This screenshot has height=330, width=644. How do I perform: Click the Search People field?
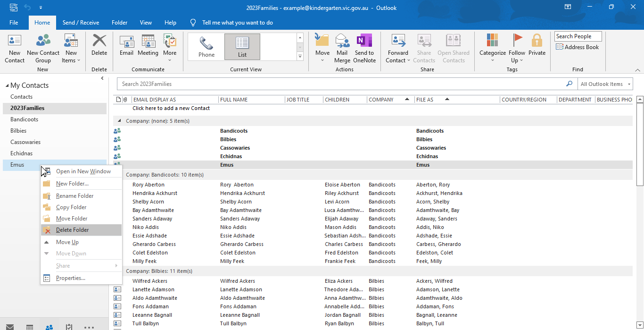click(x=578, y=36)
